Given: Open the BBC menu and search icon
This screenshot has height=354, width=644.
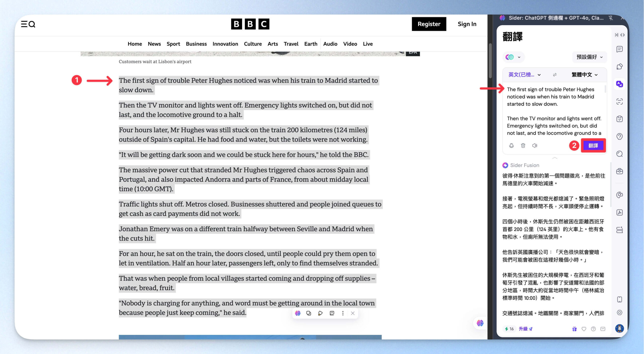Looking at the screenshot, I should click(x=28, y=24).
